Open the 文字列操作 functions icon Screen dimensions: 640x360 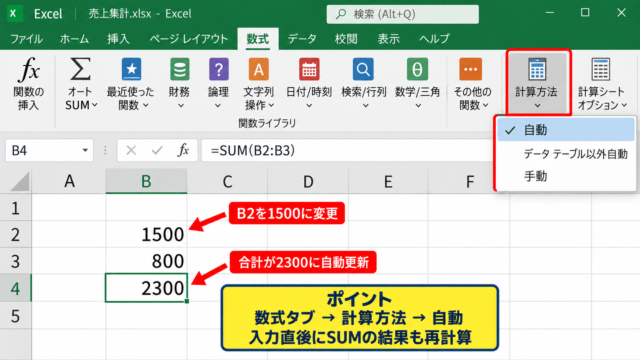259,69
